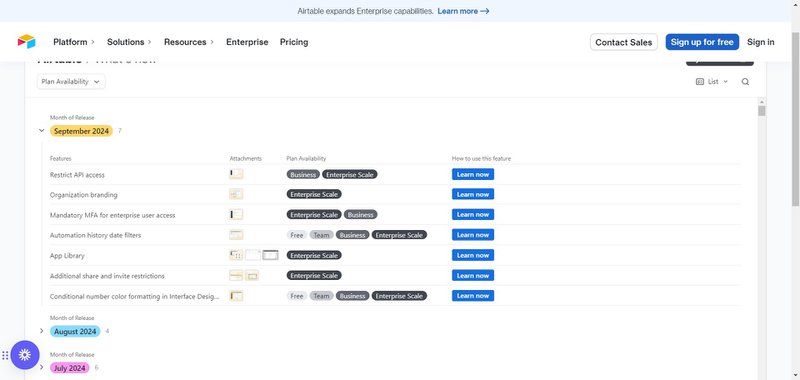
Task: Click Team tag in Conditional number formatting row
Action: pos(321,296)
